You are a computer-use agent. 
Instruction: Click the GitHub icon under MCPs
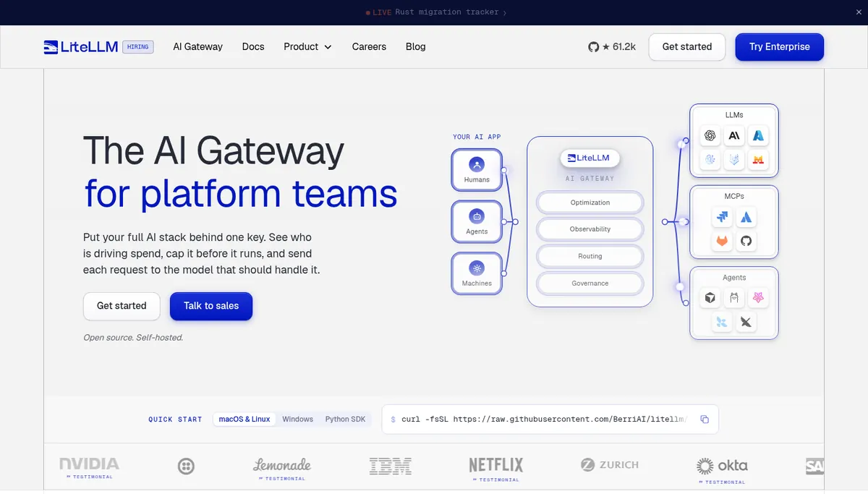[x=746, y=241]
